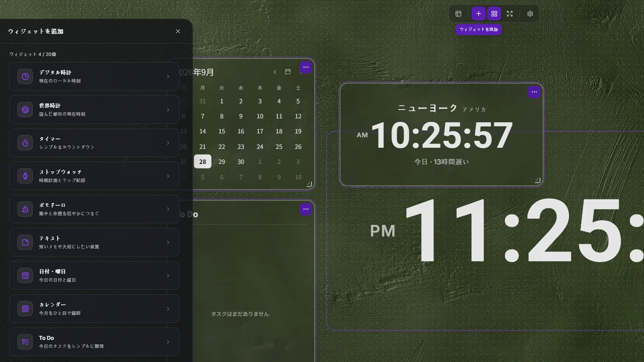Toggle the four-squares grid edit icon
Screen dimensions: 644x362
(494, 14)
